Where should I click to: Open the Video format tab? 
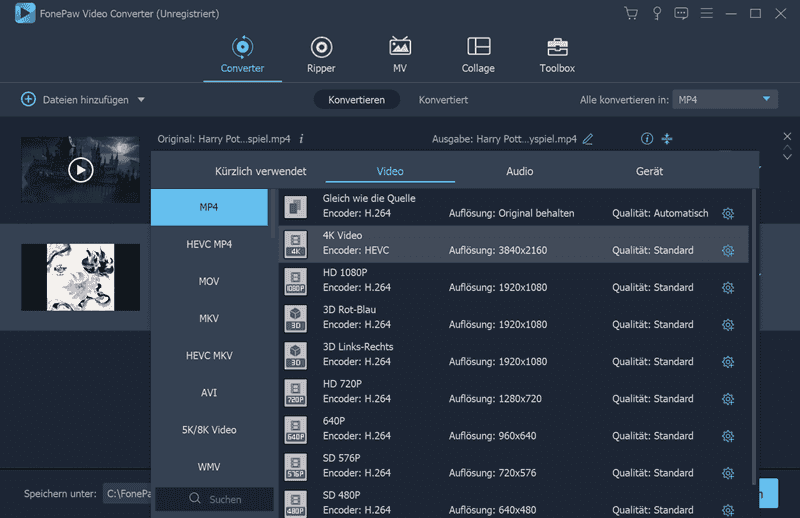[390, 171]
